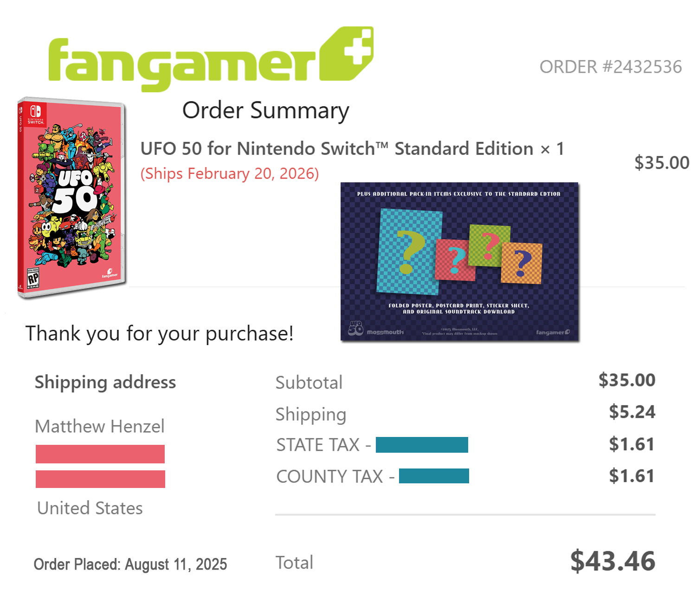Click the Order Placed August 11, 2025 text
696x616 pixels.
click(130, 564)
